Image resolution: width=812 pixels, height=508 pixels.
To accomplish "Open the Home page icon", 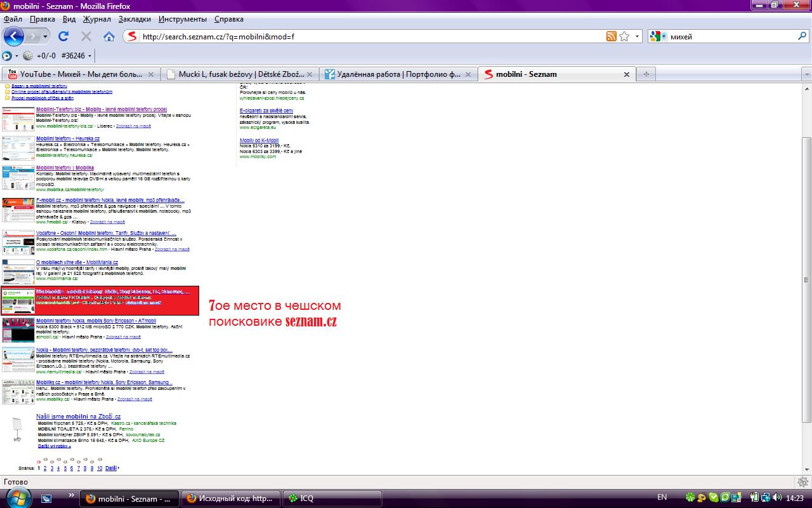I will tap(109, 36).
